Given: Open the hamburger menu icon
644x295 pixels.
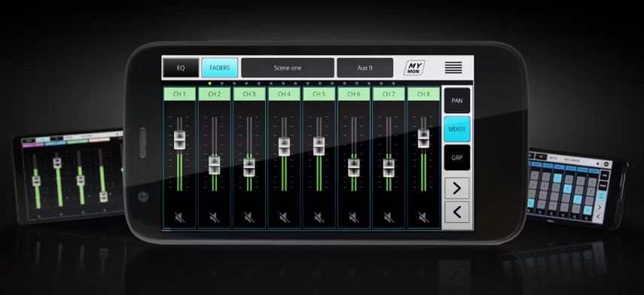Looking at the screenshot, I should pos(453,68).
